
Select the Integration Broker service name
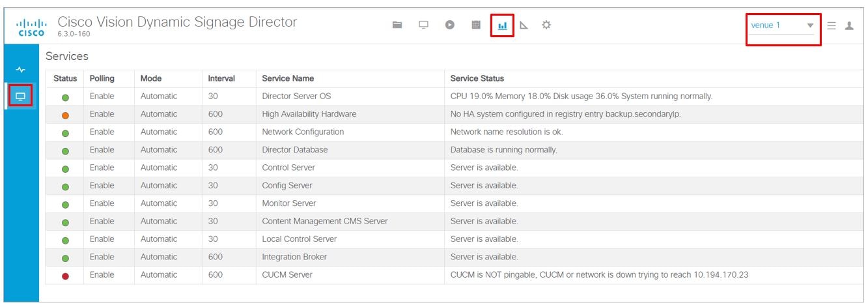click(294, 257)
